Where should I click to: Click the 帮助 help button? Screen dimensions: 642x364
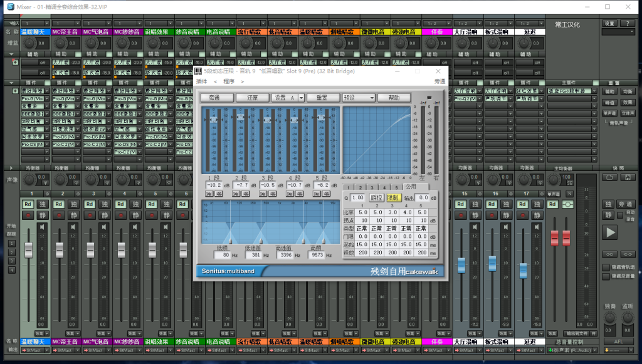(x=394, y=98)
